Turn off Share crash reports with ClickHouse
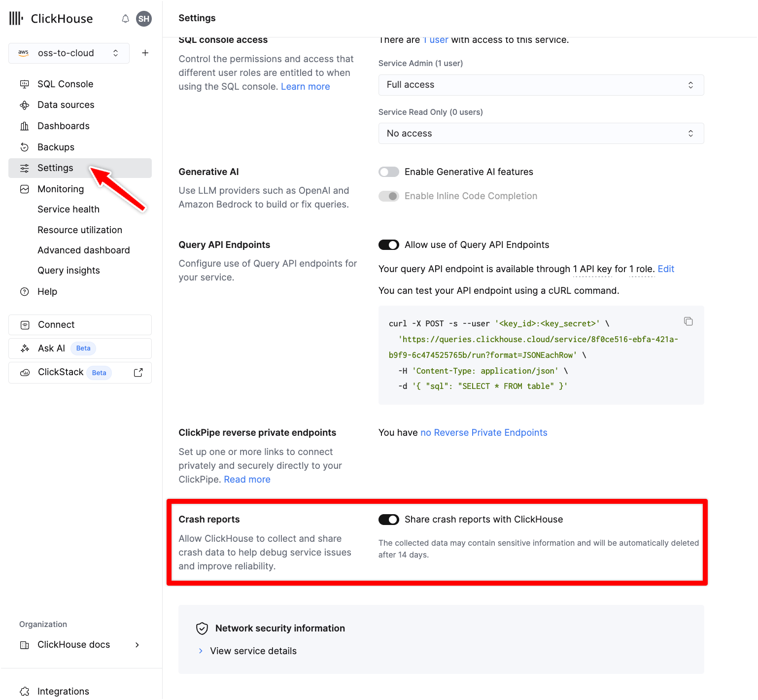The width and height of the screenshot is (758, 700). (389, 520)
